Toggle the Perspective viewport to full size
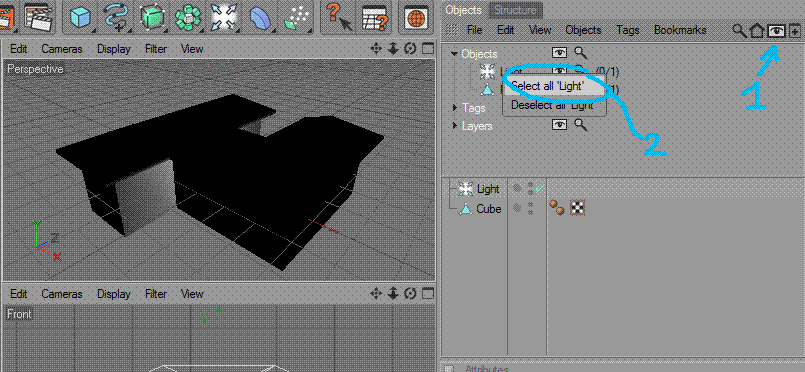The height and width of the screenshot is (372, 805). (x=427, y=49)
